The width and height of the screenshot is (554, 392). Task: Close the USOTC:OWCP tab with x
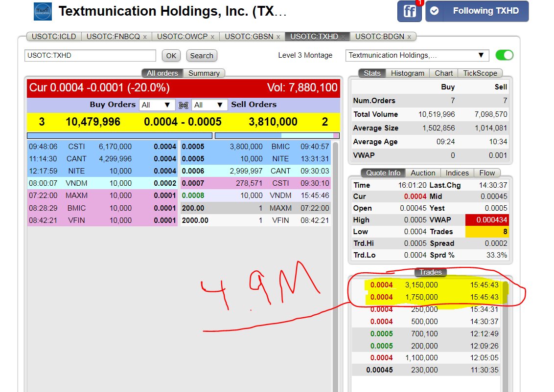[x=212, y=37]
